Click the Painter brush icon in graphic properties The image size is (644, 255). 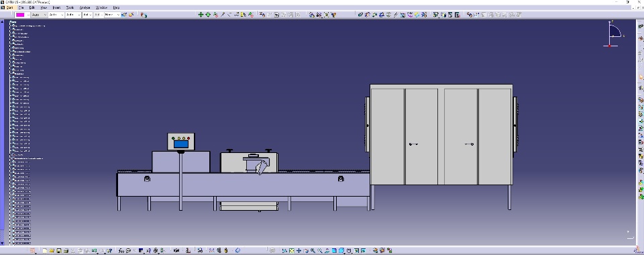pos(123,15)
